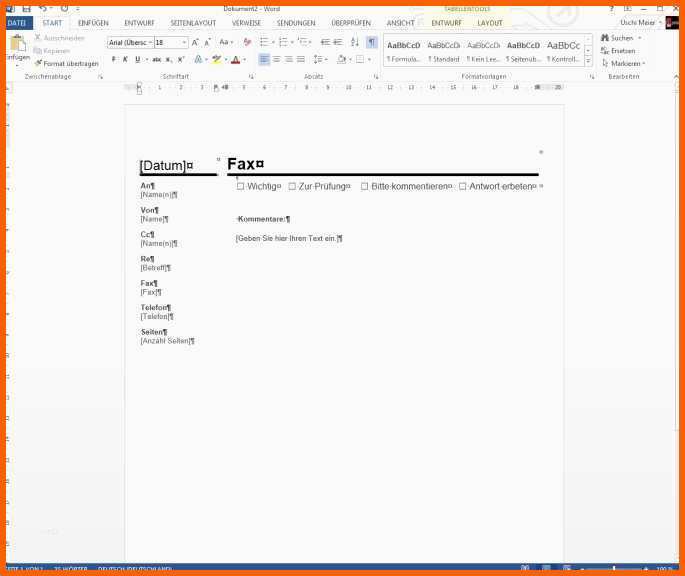The height and width of the screenshot is (576, 685).
Task: Apply Italic formatting
Action: 125,59
